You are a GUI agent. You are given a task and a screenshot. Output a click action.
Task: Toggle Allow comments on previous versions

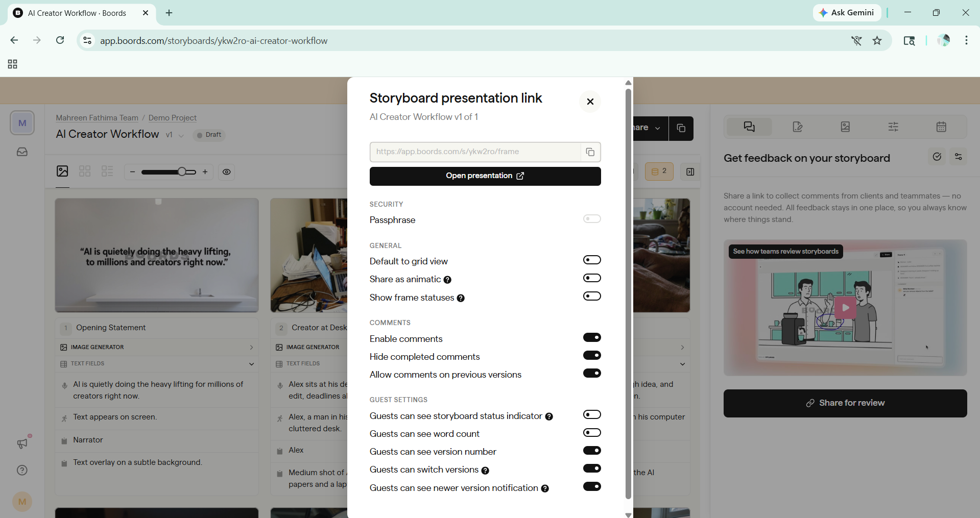tap(592, 373)
